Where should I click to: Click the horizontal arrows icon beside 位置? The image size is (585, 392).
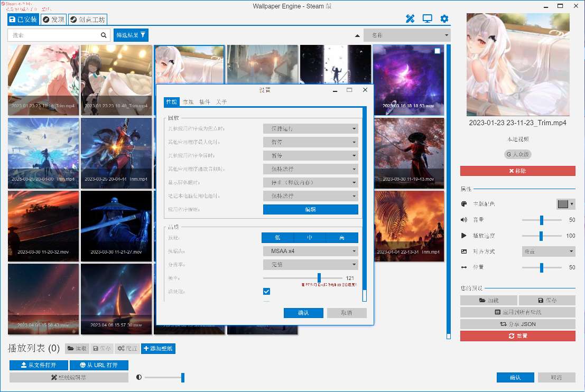tap(464, 267)
